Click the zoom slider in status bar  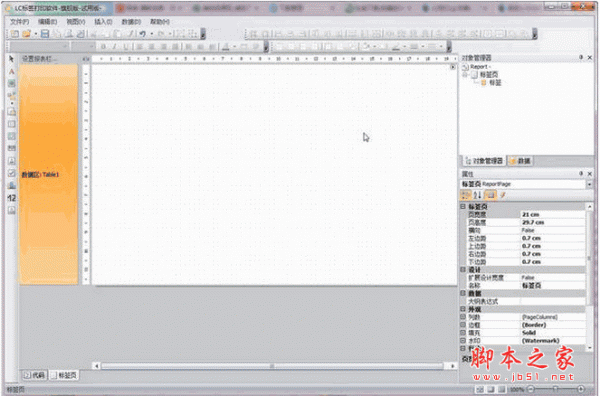pos(556,389)
